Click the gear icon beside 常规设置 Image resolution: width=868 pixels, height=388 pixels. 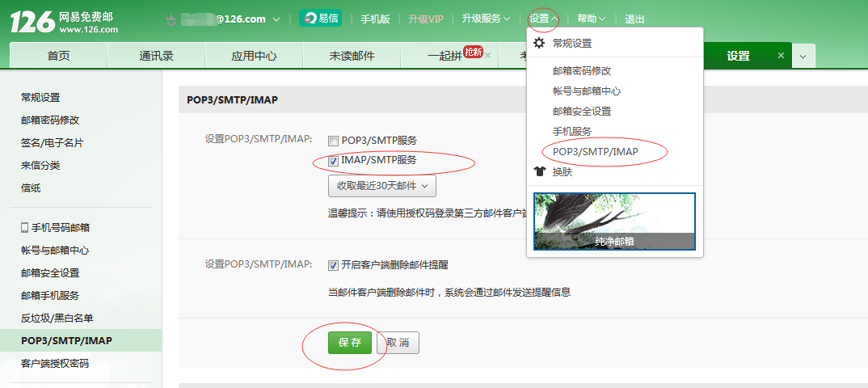(x=539, y=43)
